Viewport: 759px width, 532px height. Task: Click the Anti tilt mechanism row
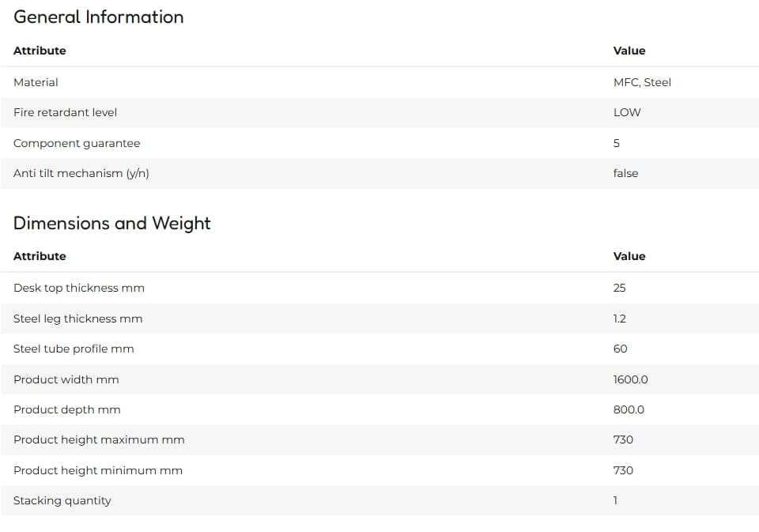pos(379,173)
